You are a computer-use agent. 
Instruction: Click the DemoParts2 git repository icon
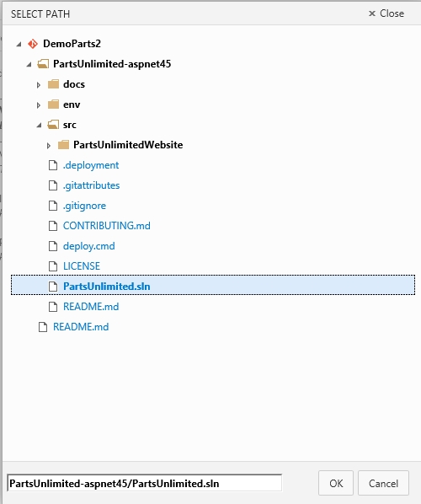coord(33,44)
